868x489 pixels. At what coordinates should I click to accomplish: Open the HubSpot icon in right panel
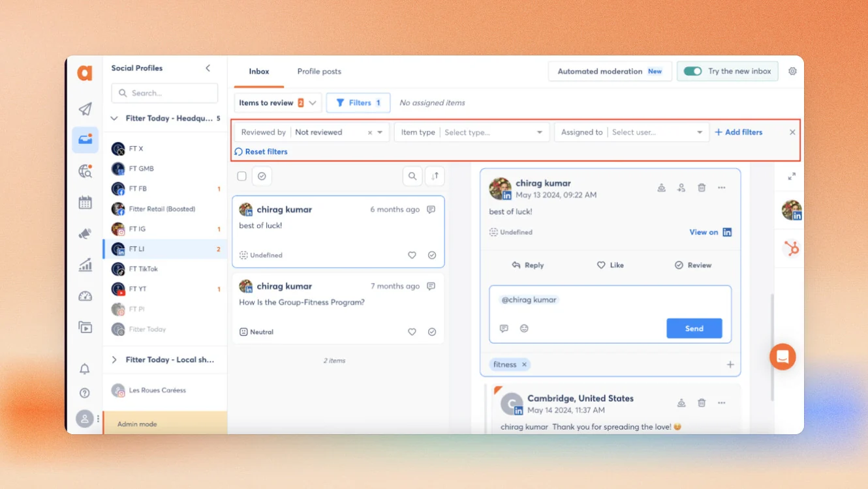pos(792,248)
